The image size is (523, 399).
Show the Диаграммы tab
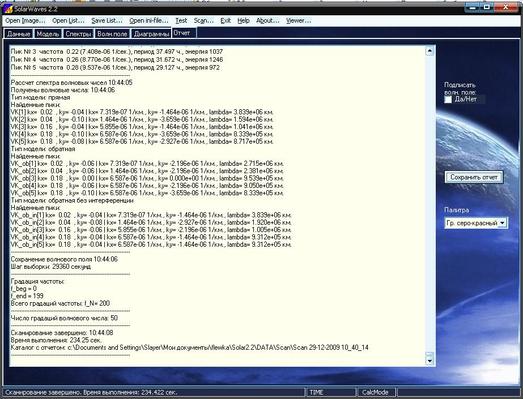[151, 34]
